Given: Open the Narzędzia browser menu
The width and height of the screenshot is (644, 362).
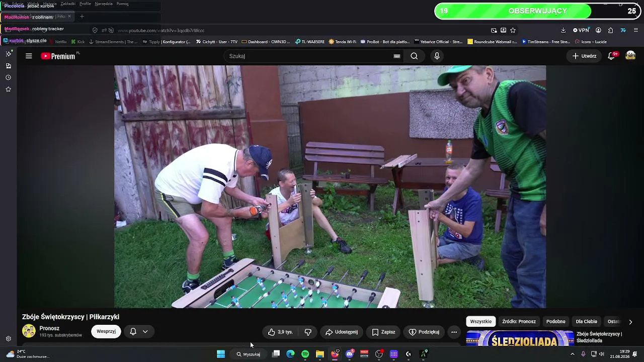Looking at the screenshot, I should click(104, 4).
